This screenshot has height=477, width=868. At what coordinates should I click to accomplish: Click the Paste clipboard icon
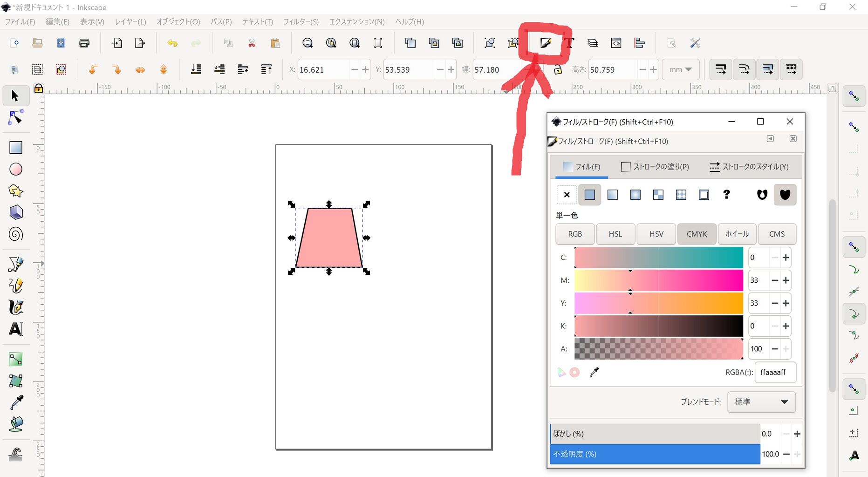[x=275, y=43]
